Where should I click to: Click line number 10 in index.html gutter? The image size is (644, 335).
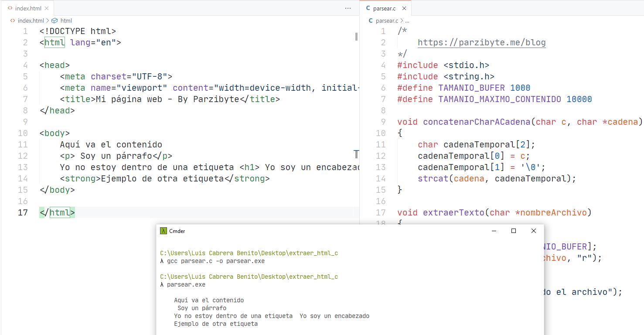click(x=23, y=133)
